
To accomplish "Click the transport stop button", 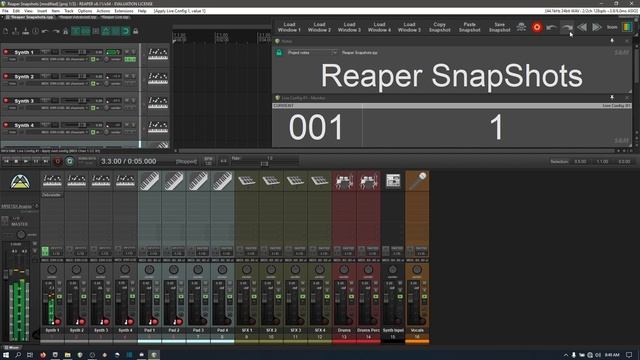I will click(16, 161).
